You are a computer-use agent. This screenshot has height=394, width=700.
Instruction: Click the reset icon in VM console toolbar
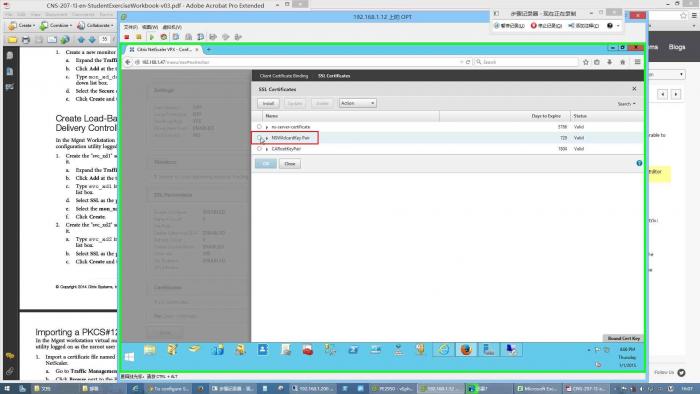pos(164,37)
